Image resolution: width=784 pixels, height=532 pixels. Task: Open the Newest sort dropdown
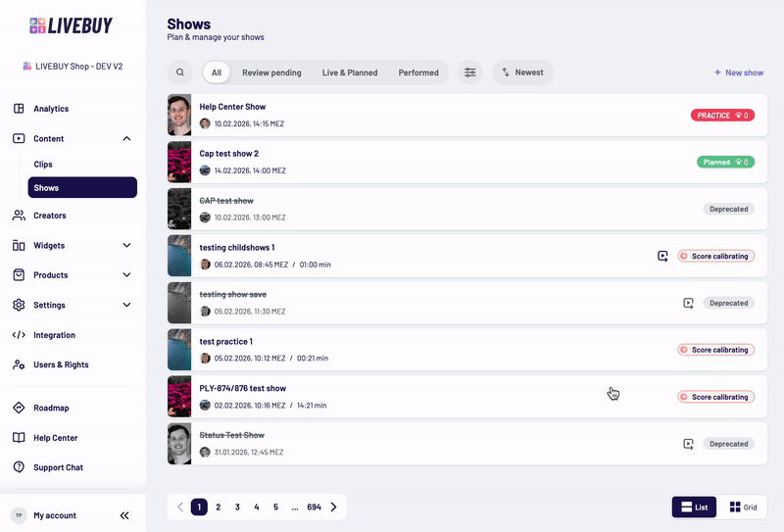[x=522, y=73]
